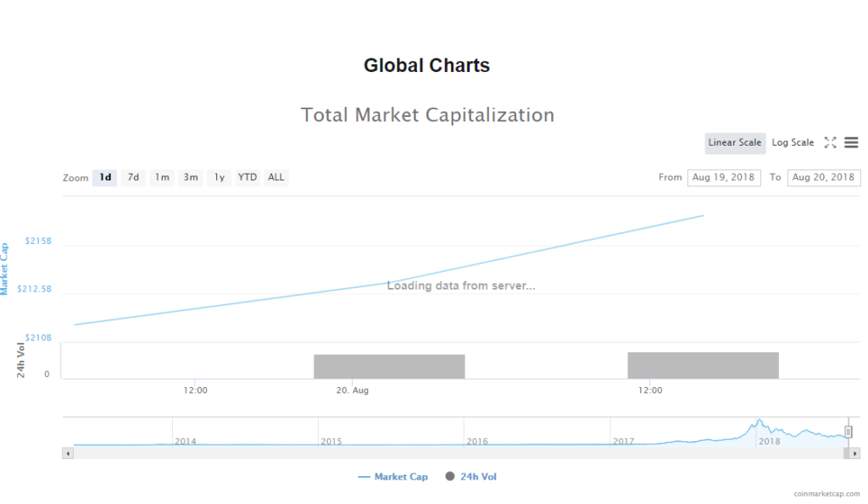The height and width of the screenshot is (504, 868).
Task: Open the coinmarketcap.com credit link
Action: [x=826, y=493]
